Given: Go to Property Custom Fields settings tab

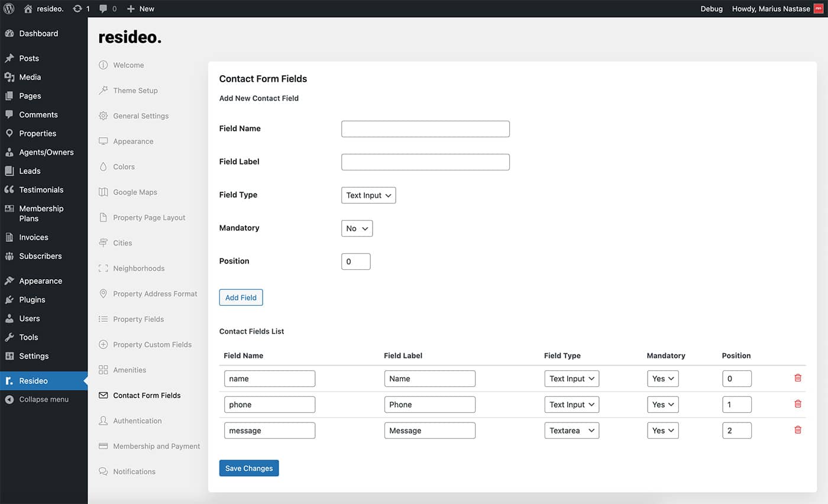Looking at the screenshot, I should point(152,344).
